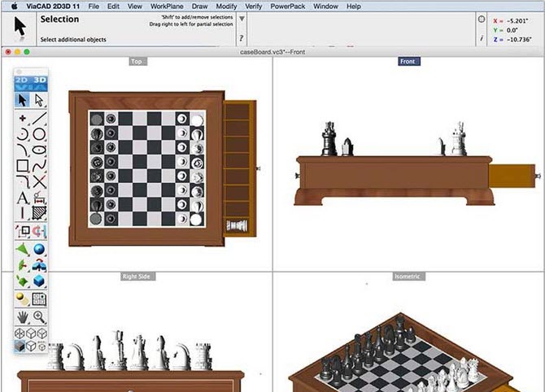Activate the Isometric view label

(x=408, y=277)
